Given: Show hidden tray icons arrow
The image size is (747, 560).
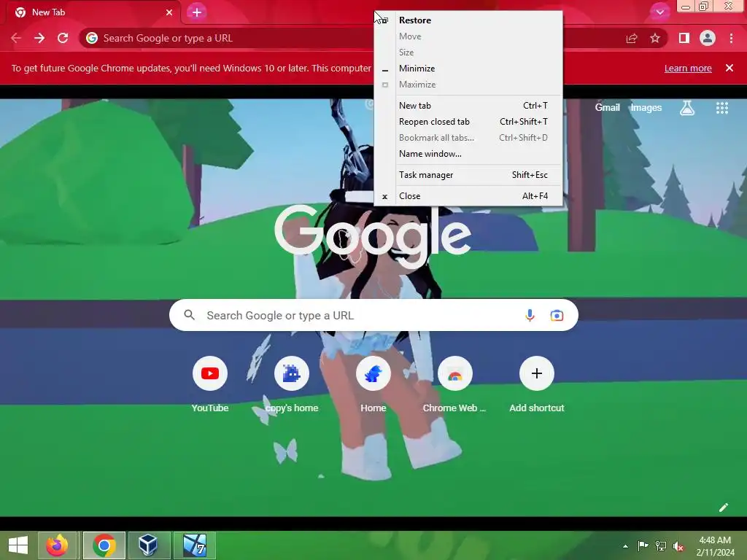Looking at the screenshot, I should pyautogui.click(x=625, y=546).
